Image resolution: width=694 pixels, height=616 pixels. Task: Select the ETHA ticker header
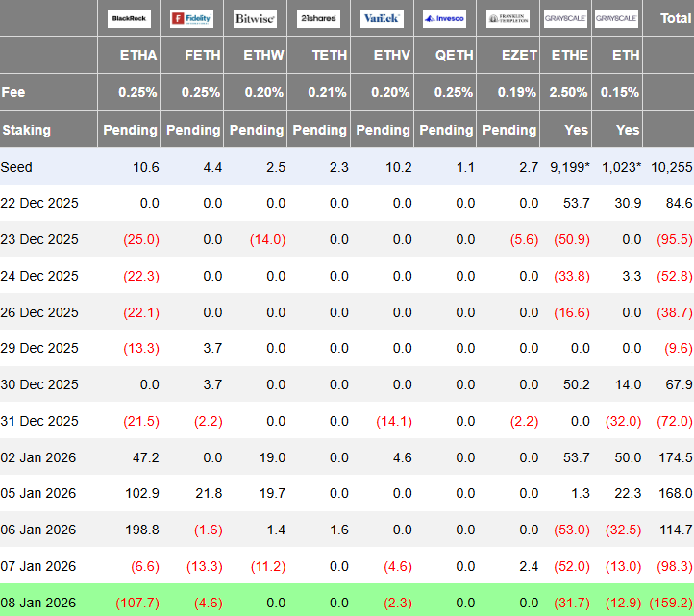(x=138, y=55)
